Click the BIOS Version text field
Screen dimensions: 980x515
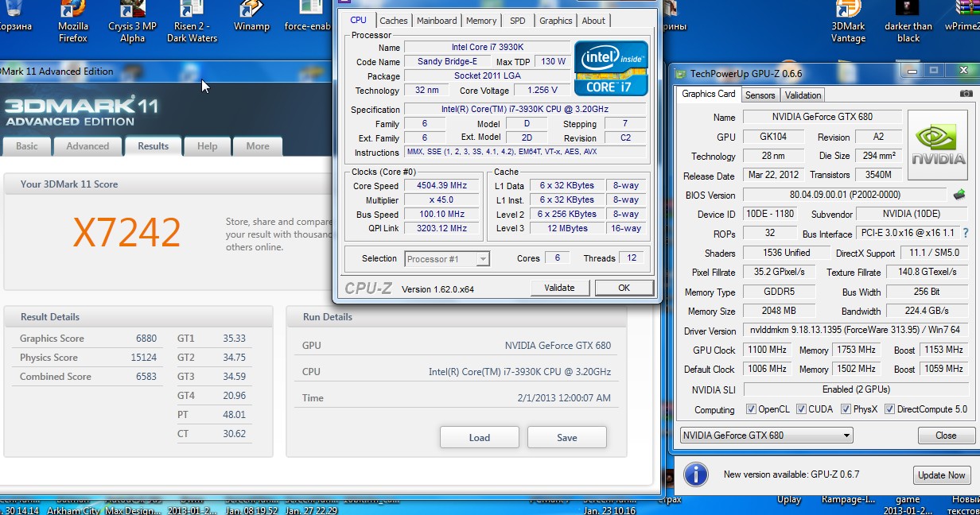pos(844,195)
